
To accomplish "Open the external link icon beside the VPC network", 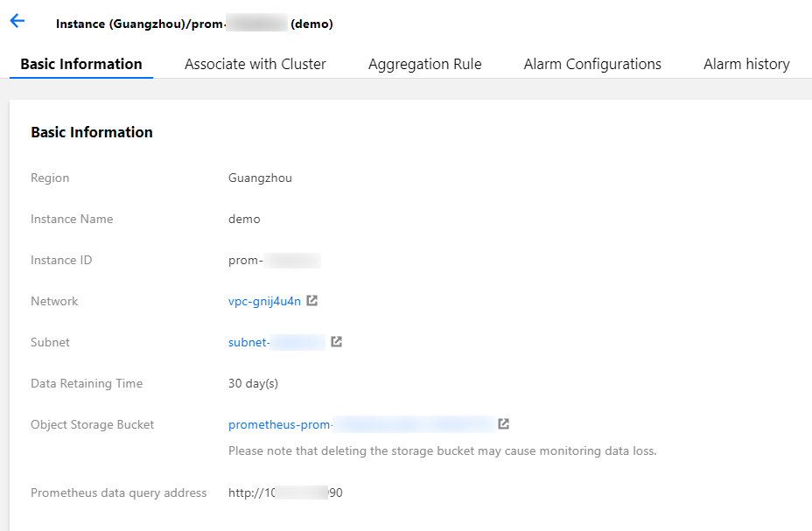I will tap(312, 301).
